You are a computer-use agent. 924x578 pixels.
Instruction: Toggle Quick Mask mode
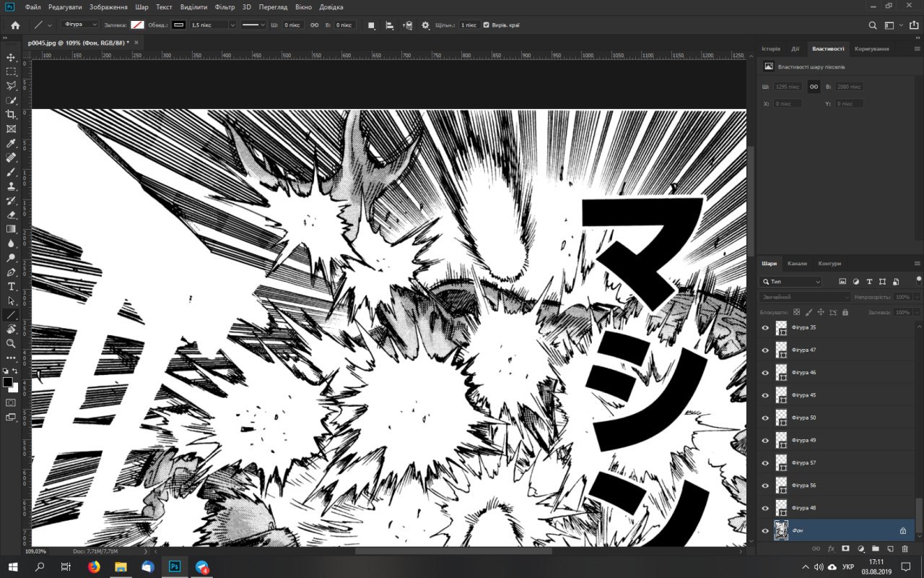(11, 402)
